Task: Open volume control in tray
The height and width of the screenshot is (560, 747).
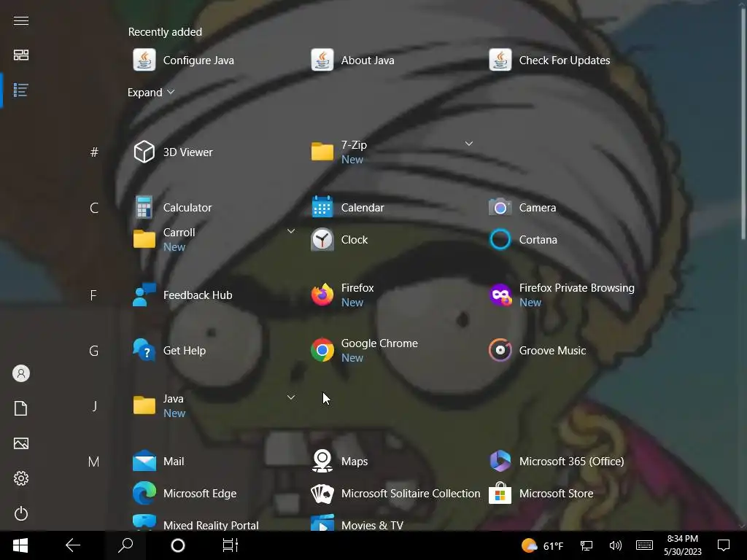Action: pyautogui.click(x=616, y=545)
